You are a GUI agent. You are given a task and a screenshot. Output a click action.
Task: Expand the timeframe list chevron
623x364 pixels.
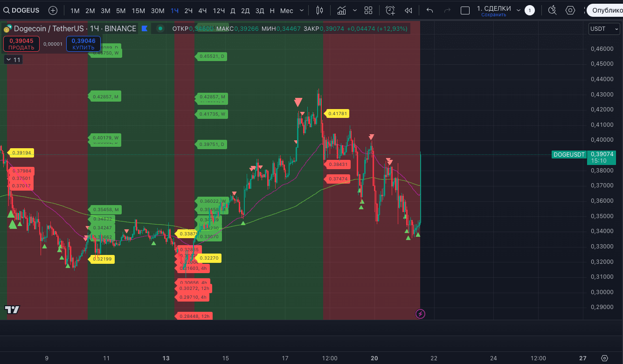(302, 10)
